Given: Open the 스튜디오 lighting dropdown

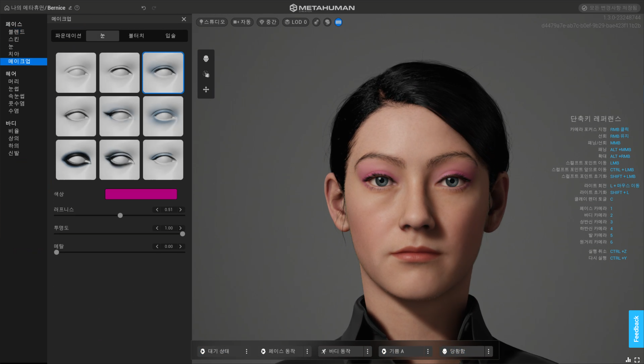Looking at the screenshot, I should click(212, 22).
